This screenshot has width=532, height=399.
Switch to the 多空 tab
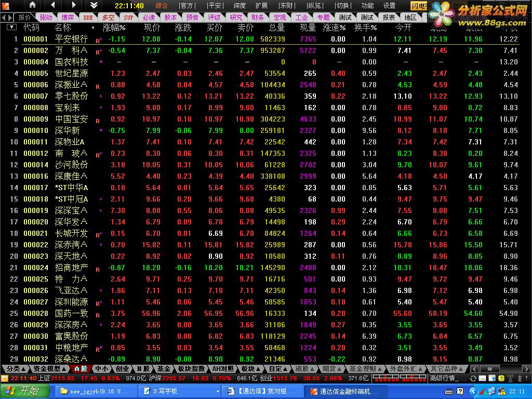(x=108, y=17)
